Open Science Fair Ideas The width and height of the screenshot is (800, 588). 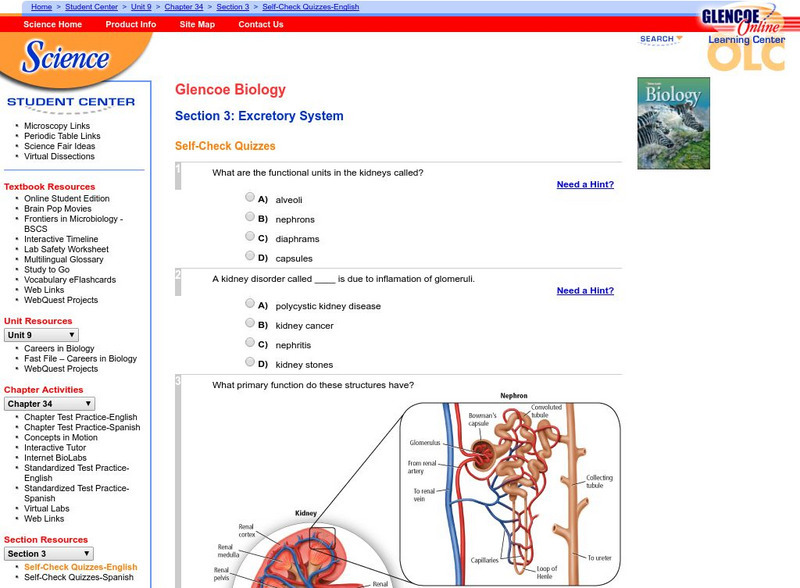click(60, 146)
